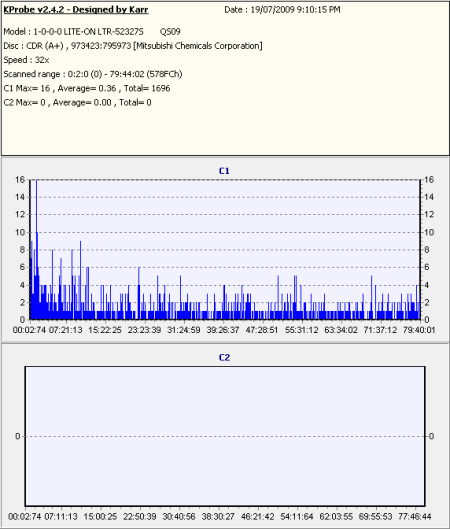Image resolution: width=450 pixels, height=529 pixels.
Task: Click the KProbe v2.4.2 title heading
Action: click(76, 10)
